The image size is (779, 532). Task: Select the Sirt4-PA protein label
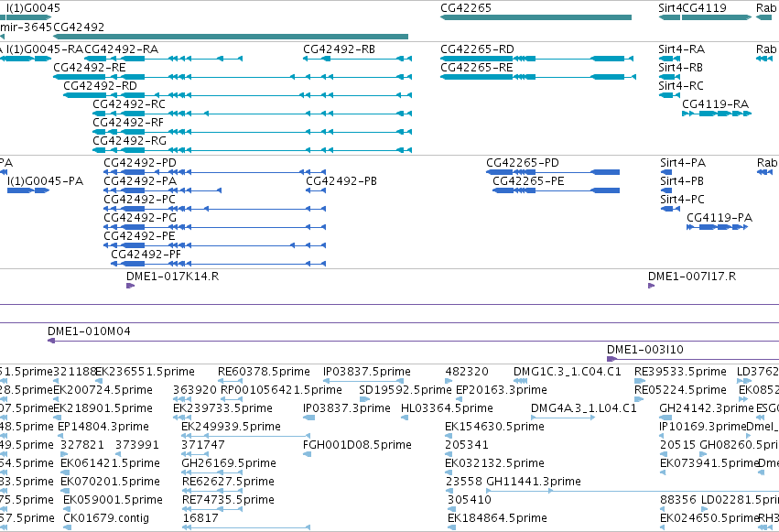point(683,163)
